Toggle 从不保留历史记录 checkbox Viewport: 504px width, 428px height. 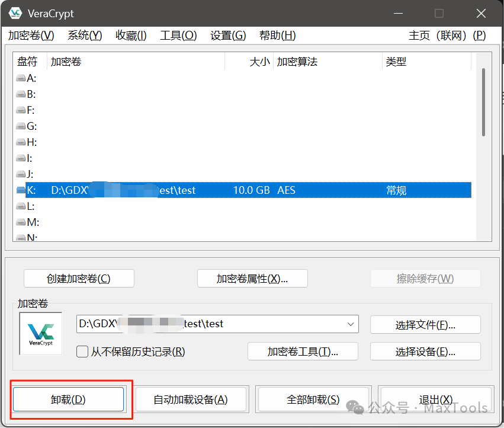[x=82, y=352]
